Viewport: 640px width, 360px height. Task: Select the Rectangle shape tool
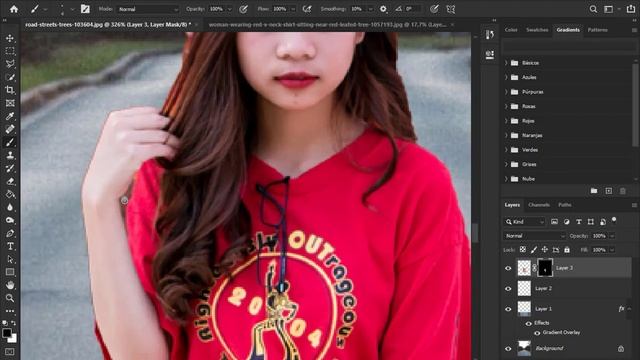[x=10, y=272]
